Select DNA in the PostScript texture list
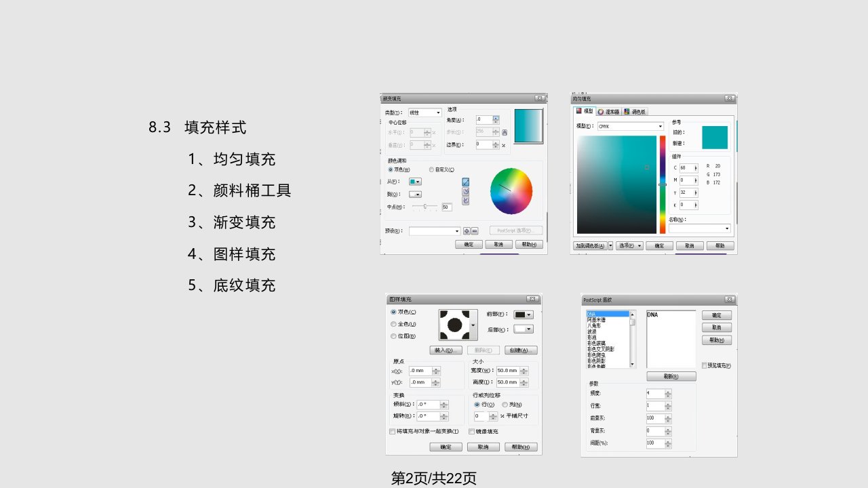Image resolution: width=868 pixels, height=488 pixels. [608, 314]
